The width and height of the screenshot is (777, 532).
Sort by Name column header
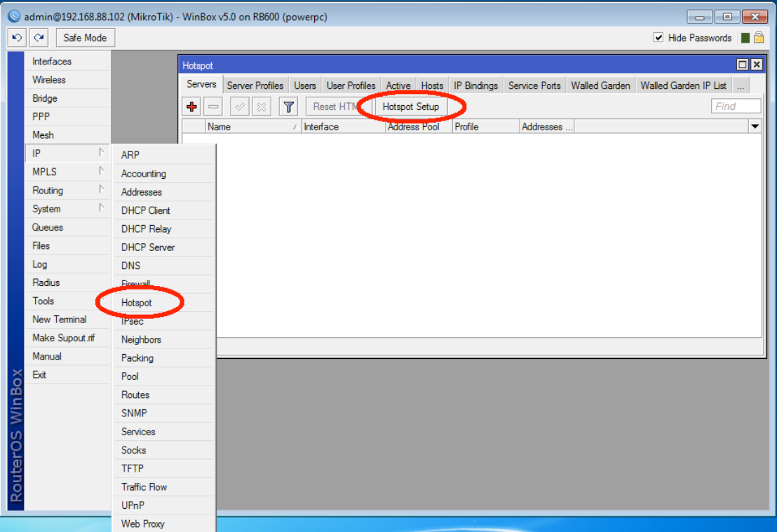point(252,127)
